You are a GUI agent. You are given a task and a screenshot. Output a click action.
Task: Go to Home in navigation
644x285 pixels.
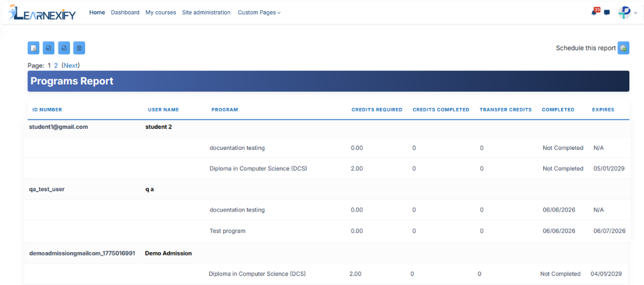pos(97,13)
